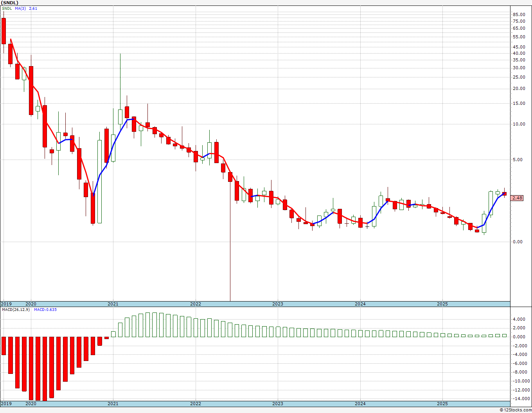Select the 25.00 price axis label
This screenshot has height=413, width=532.
(x=519, y=77)
